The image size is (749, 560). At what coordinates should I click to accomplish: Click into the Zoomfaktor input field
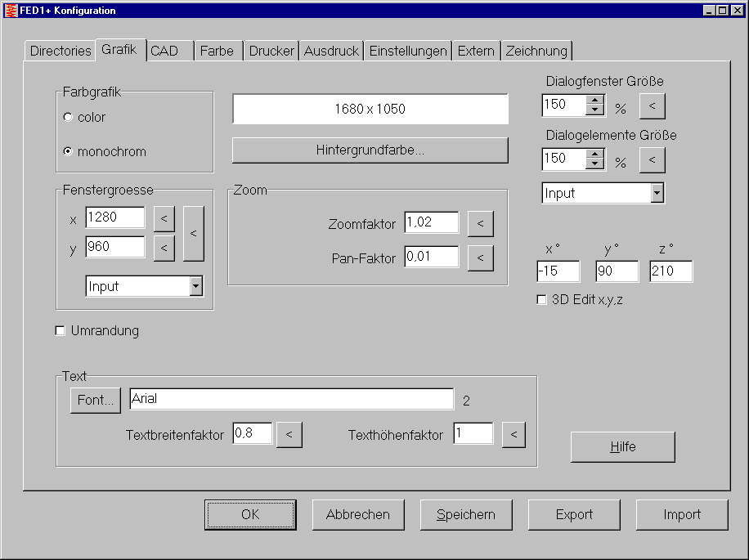coord(431,222)
